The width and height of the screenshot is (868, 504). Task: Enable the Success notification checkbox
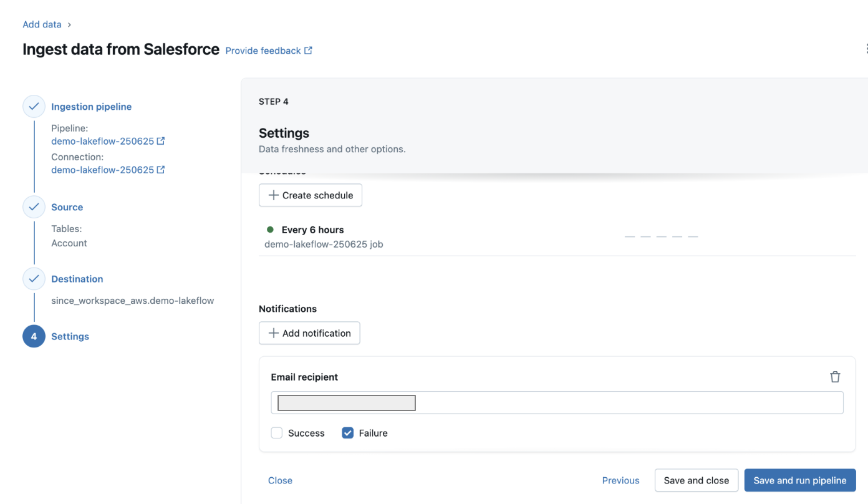[x=276, y=432]
